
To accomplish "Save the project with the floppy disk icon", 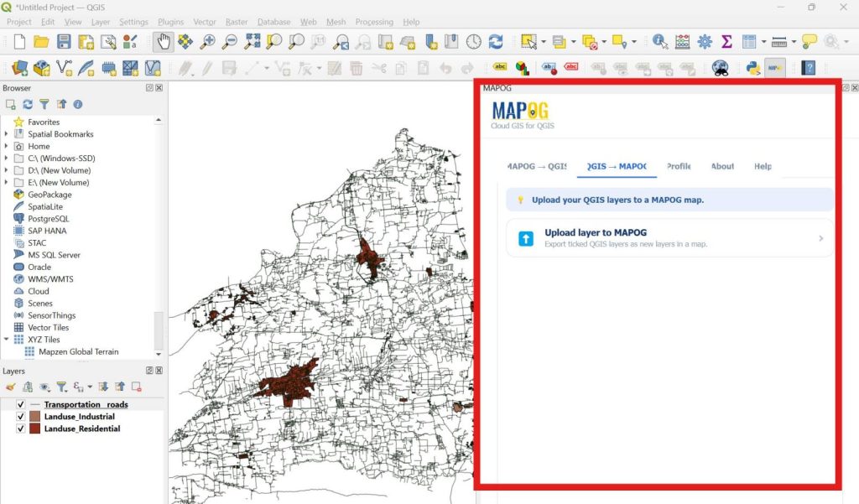I will [64, 42].
